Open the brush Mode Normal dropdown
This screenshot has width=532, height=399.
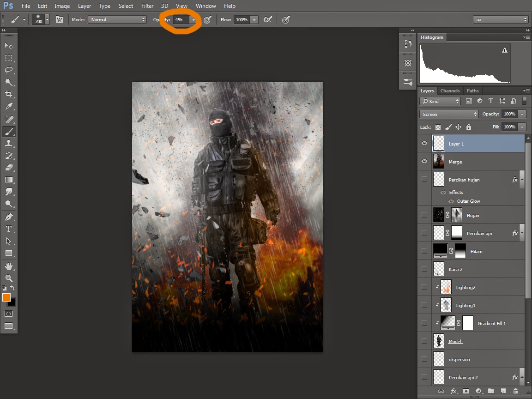tap(117, 20)
